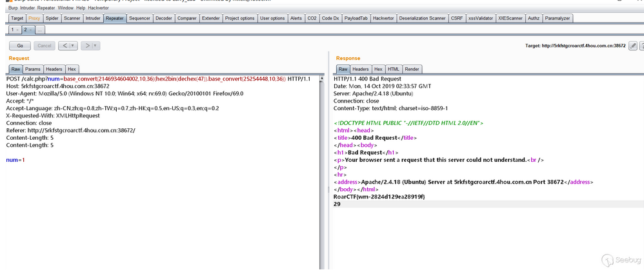
Task: Switch to the Extender tab
Action: click(211, 18)
